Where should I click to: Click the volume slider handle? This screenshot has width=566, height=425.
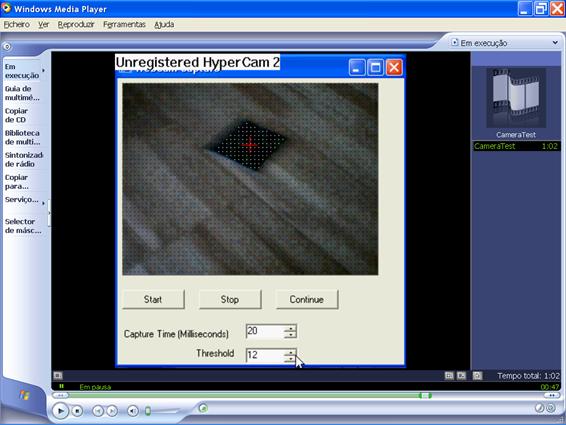coord(148,411)
